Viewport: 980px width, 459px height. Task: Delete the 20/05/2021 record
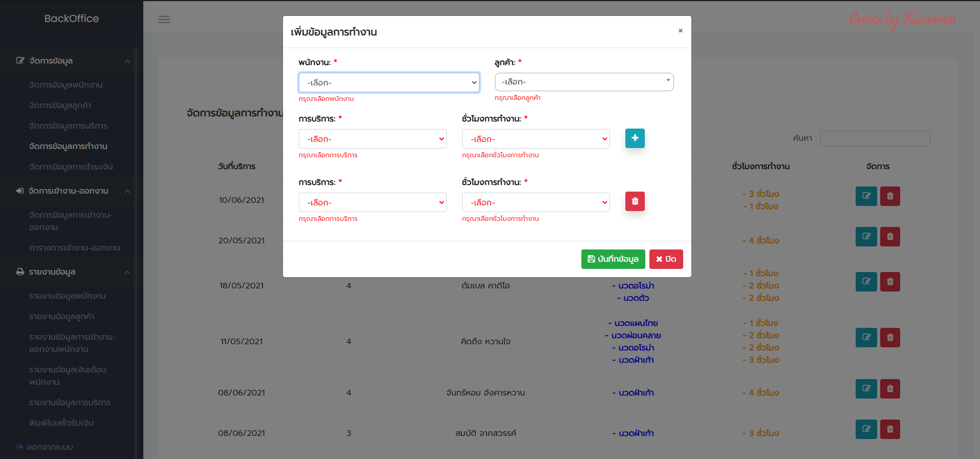tap(890, 237)
